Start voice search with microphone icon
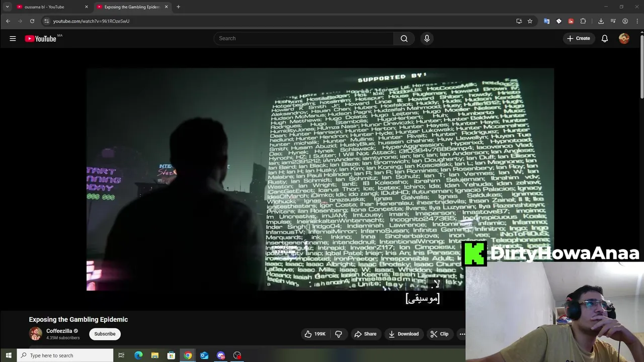The image size is (644, 362). (x=427, y=38)
